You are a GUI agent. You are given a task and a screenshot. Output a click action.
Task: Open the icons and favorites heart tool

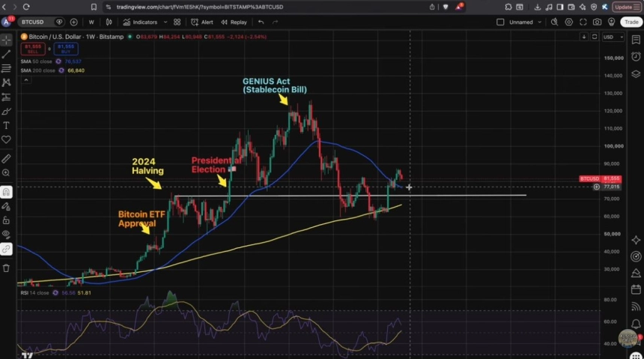(x=6, y=140)
